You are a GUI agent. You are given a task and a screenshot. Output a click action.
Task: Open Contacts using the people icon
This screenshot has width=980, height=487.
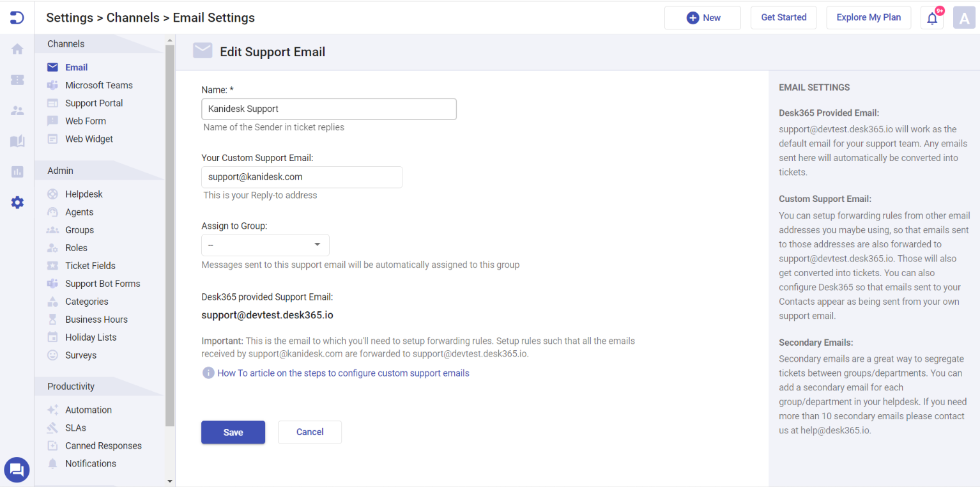tap(17, 110)
